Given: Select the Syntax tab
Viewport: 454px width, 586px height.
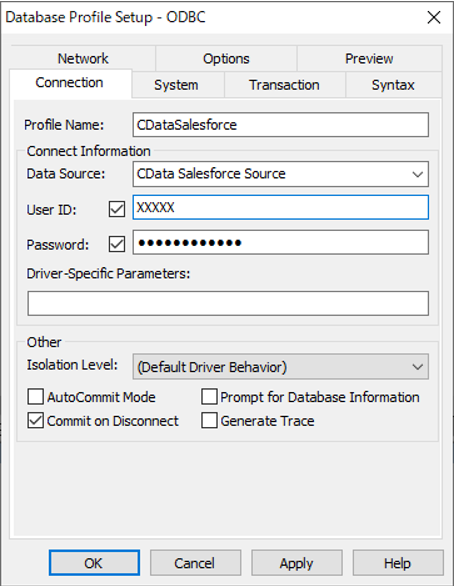Looking at the screenshot, I should pyautogui.click(x=393, y=85).
